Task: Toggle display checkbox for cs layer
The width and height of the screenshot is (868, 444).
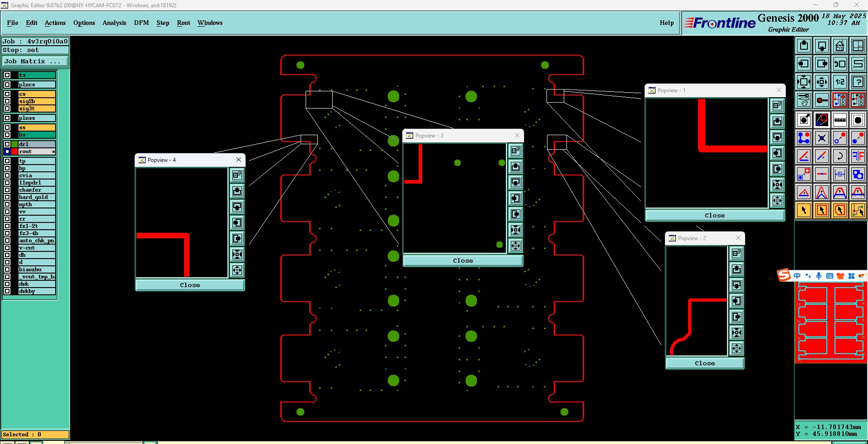Action: (7, 94)
